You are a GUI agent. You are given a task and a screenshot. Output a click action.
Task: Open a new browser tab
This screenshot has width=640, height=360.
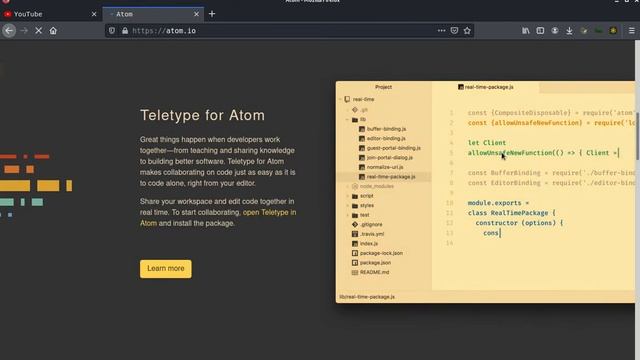tap(212, 14)
